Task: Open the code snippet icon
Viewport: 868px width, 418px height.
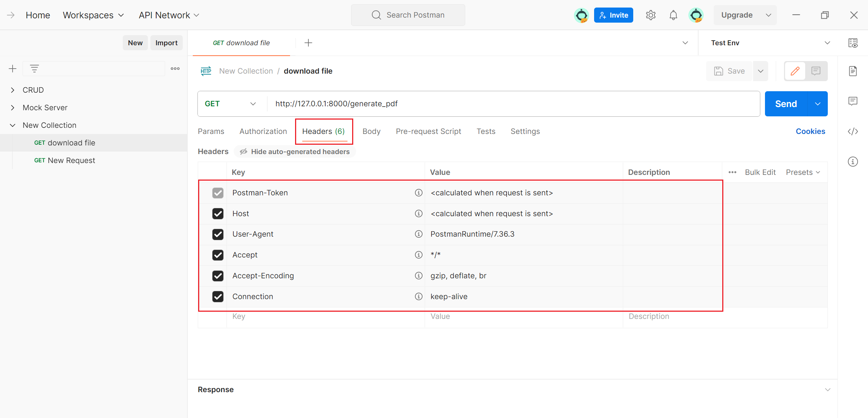Action: point(853,131)
